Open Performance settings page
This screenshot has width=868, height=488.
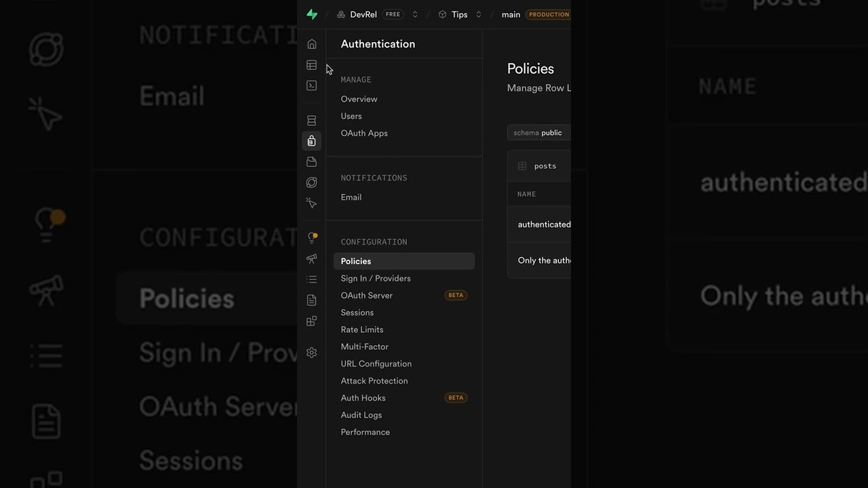coord(366,432)
